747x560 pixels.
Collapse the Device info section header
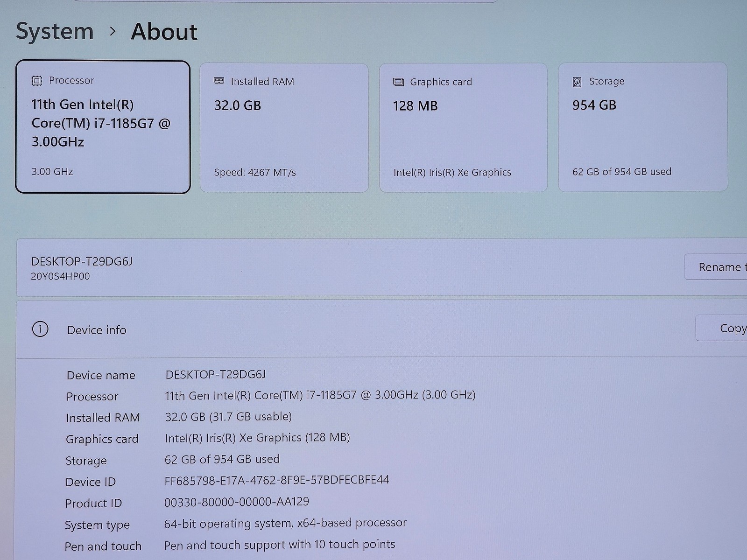point(381,329)
